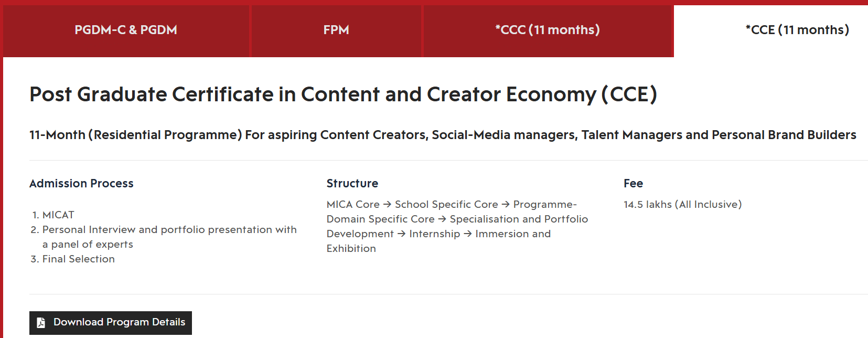Click the Final Selection list item

coord(78,259)
